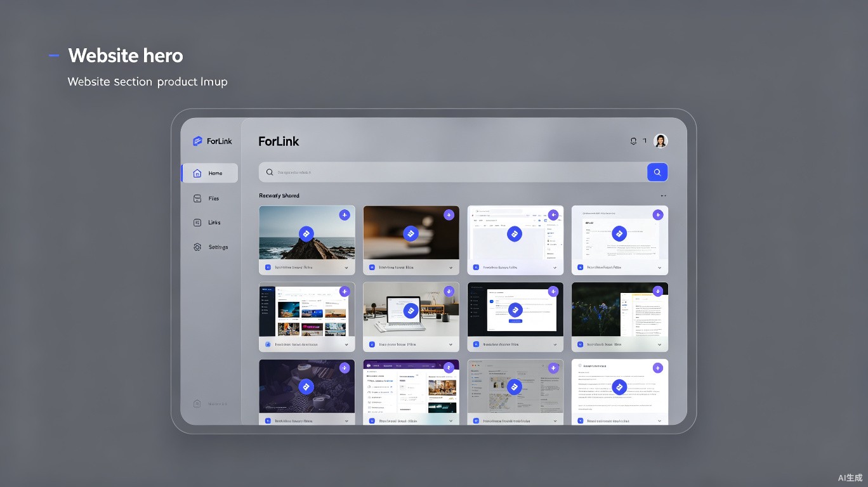Click the purple corner button on white app-screenshot card
This screenshot has width=868, height=487.
tap(553, 215)
